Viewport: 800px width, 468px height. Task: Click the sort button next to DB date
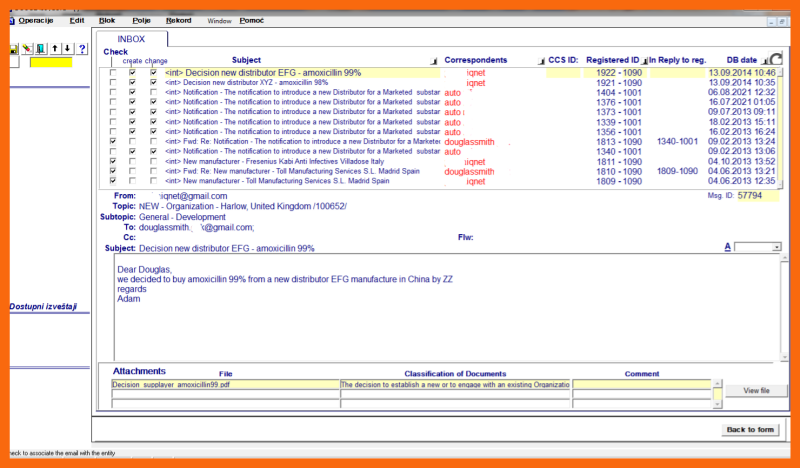tap(764, 61)
